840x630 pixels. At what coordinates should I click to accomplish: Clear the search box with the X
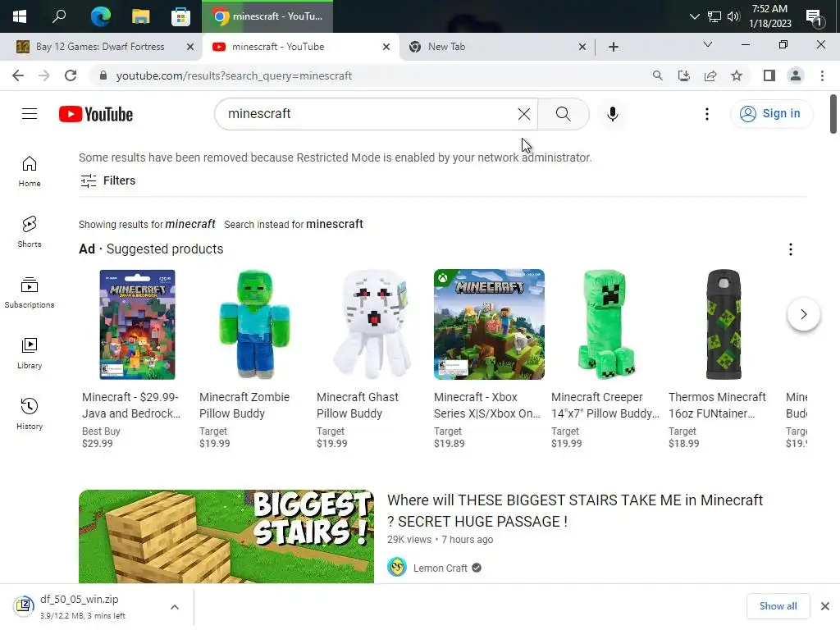524,113
